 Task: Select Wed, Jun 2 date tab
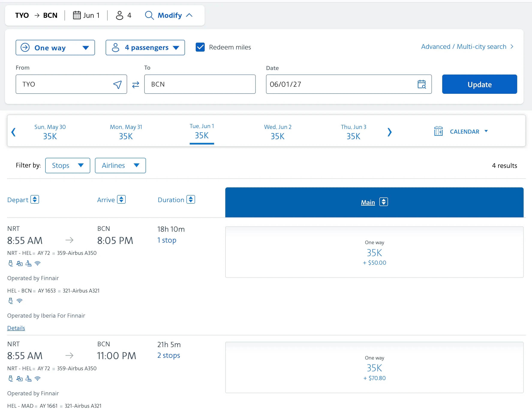278,132
